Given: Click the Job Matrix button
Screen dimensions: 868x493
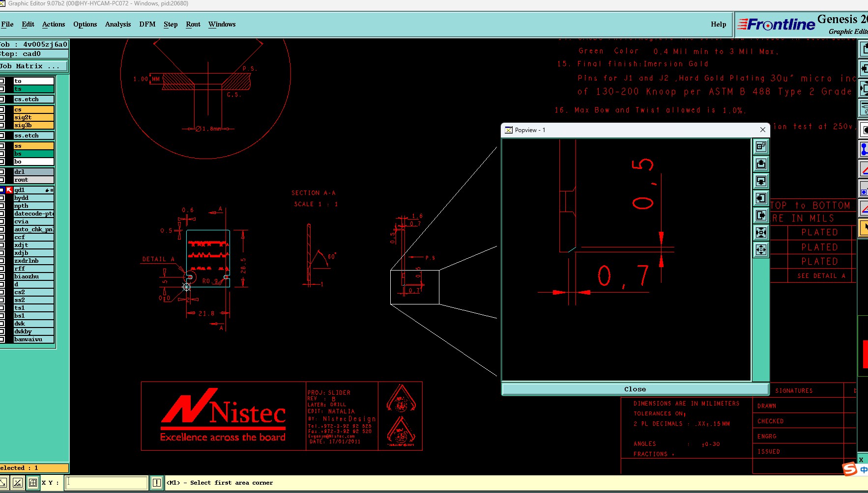Looking at the screenshot, I should pyautogui.click(x=33, y=66).
